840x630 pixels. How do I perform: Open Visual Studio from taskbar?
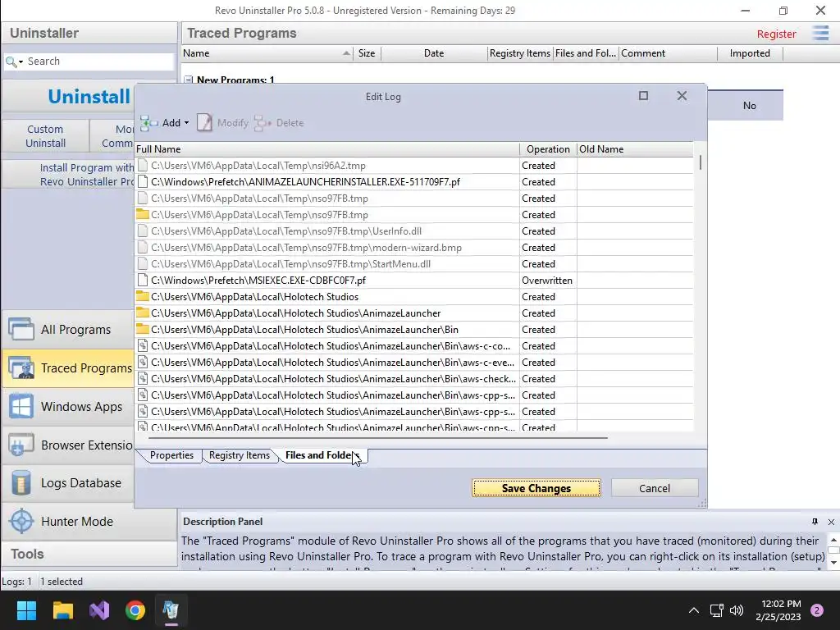(x=99, y=610)
